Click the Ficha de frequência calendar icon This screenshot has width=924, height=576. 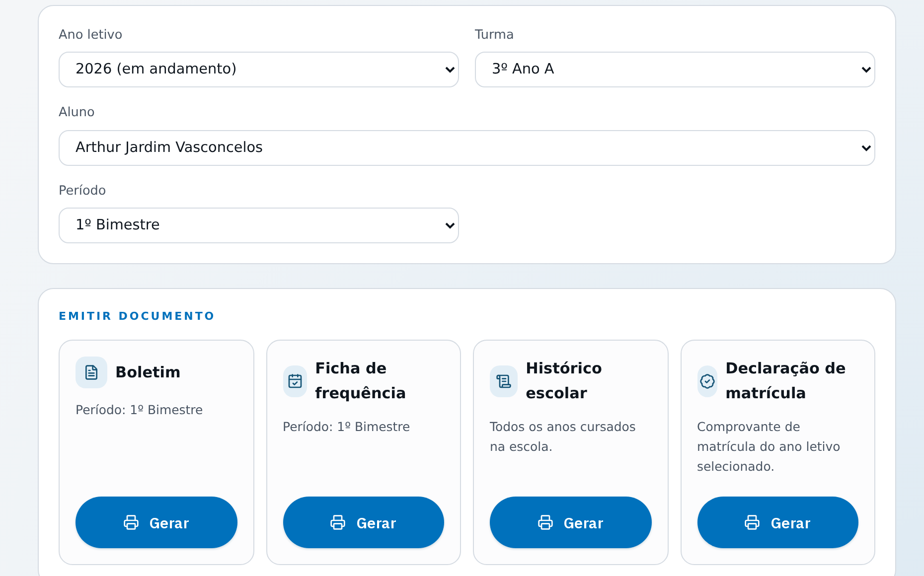click(295, 381)
